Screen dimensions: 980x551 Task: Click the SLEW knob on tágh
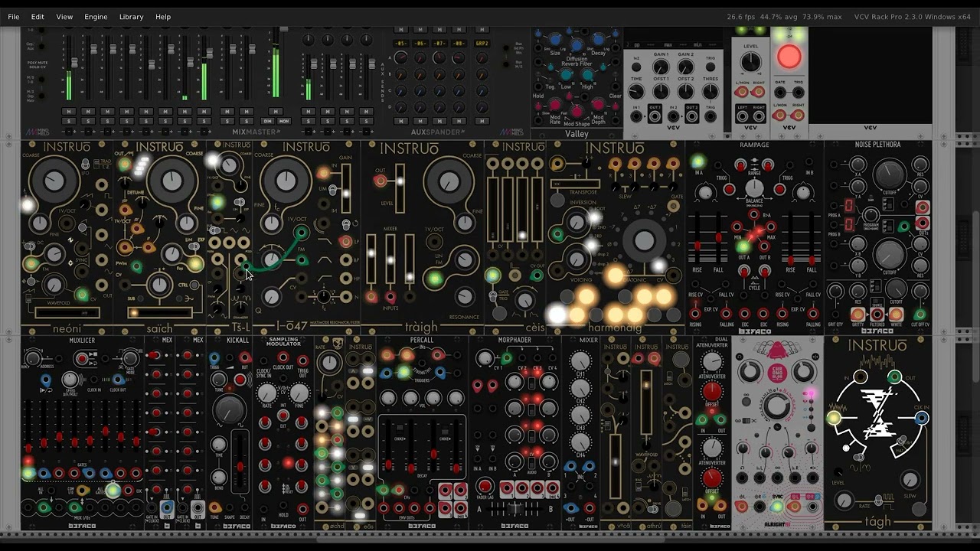pos(910,480)
